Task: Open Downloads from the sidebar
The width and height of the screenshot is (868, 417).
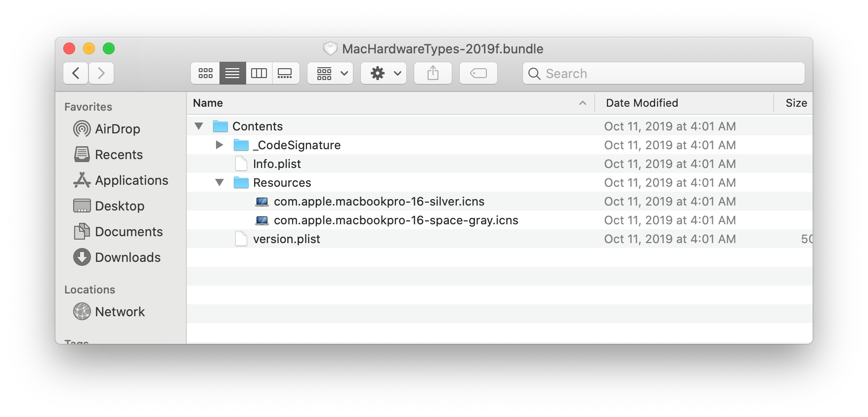Action: pyautogui.click(x=127, y=257)
